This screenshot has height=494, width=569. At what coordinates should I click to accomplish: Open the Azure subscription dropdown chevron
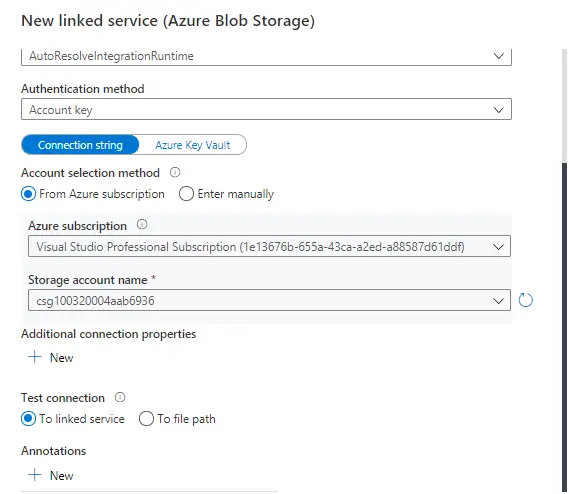coord(499,247)
